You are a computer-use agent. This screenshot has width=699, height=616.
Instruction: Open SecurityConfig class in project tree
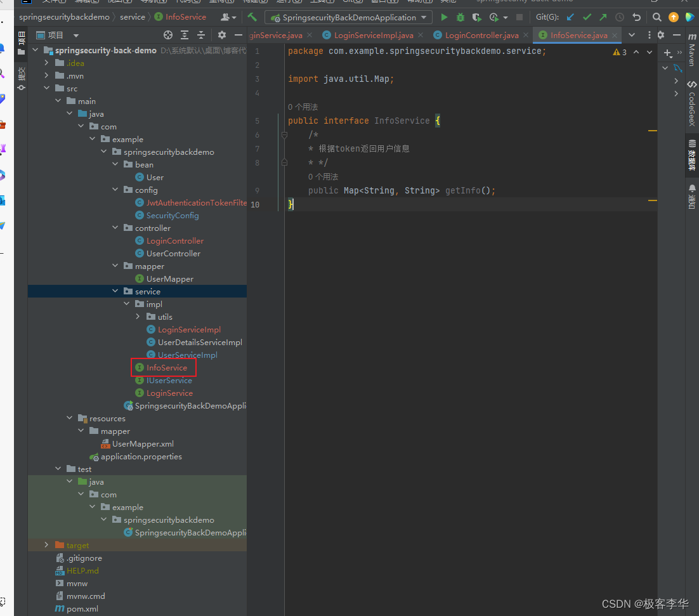[x=173, y=215]
